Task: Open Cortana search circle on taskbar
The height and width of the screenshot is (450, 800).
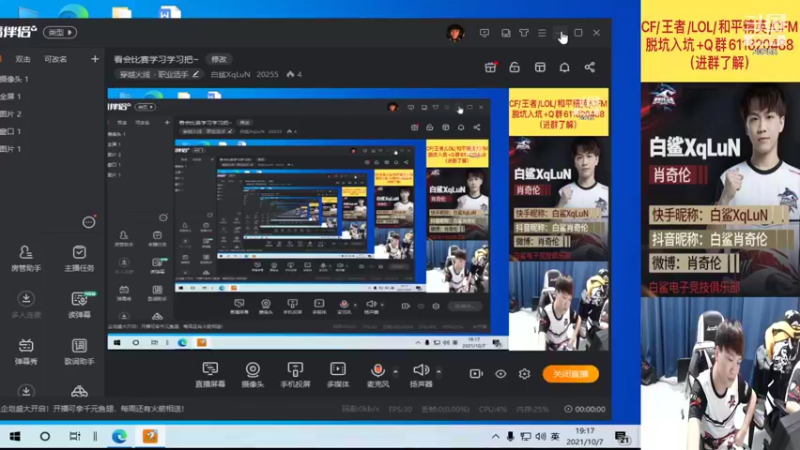Action: click(x=45, y=436)
